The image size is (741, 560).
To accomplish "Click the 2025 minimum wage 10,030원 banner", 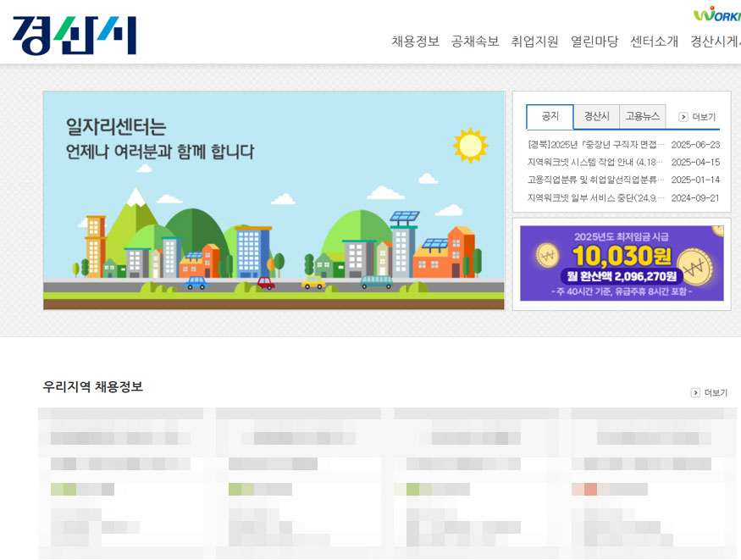I will click(x=622, y=261).
